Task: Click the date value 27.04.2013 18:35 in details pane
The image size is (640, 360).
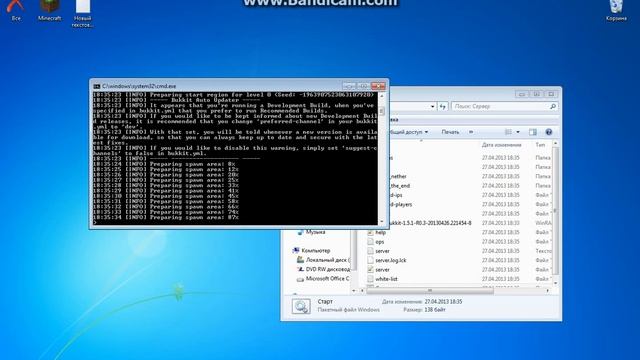Action: [x=443, y=302]
